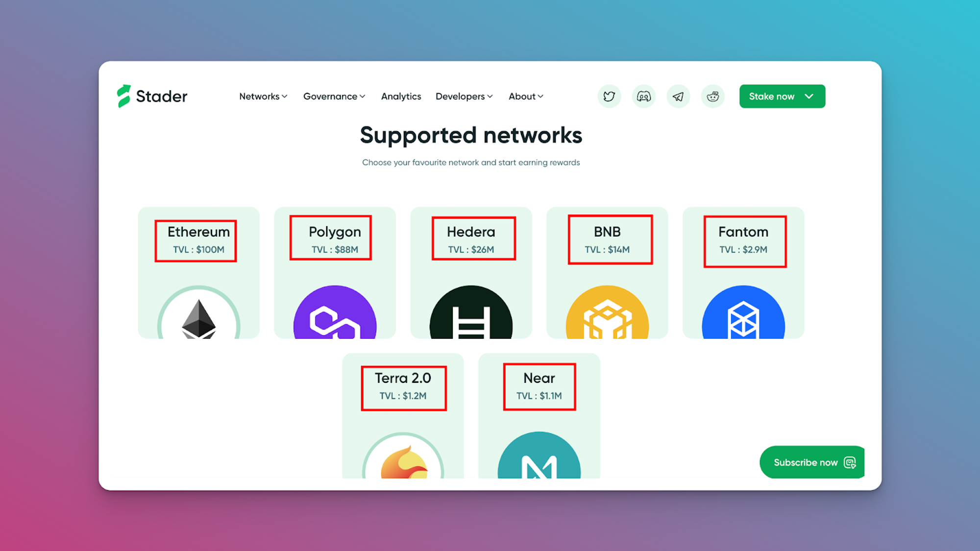Select the Ethereum network title

pos(199,232)
